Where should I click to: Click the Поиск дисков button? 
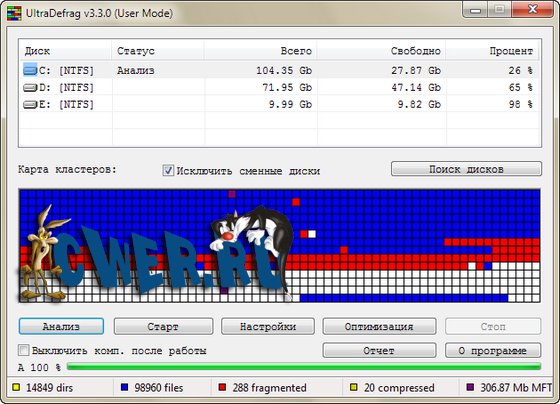click(x=466, y=169)
